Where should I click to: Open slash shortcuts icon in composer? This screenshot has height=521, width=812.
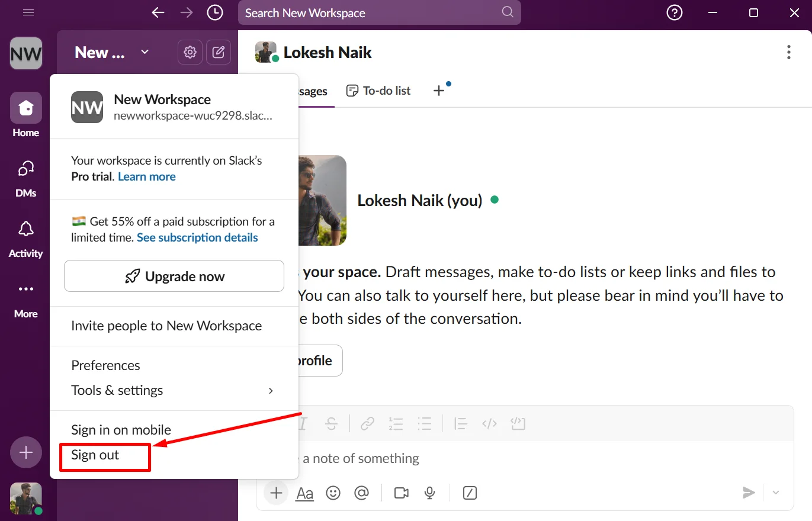click(470, 493)
